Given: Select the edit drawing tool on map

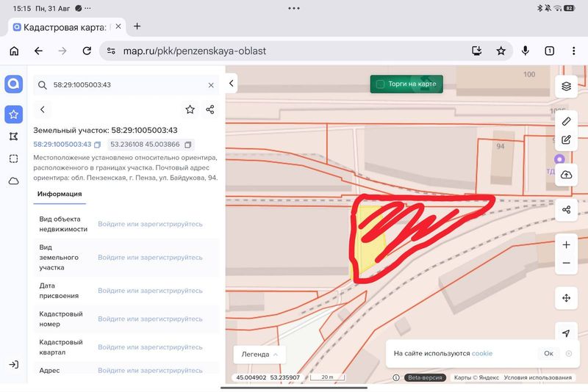Looking at the screenshot, I should (x=566, y=140).
